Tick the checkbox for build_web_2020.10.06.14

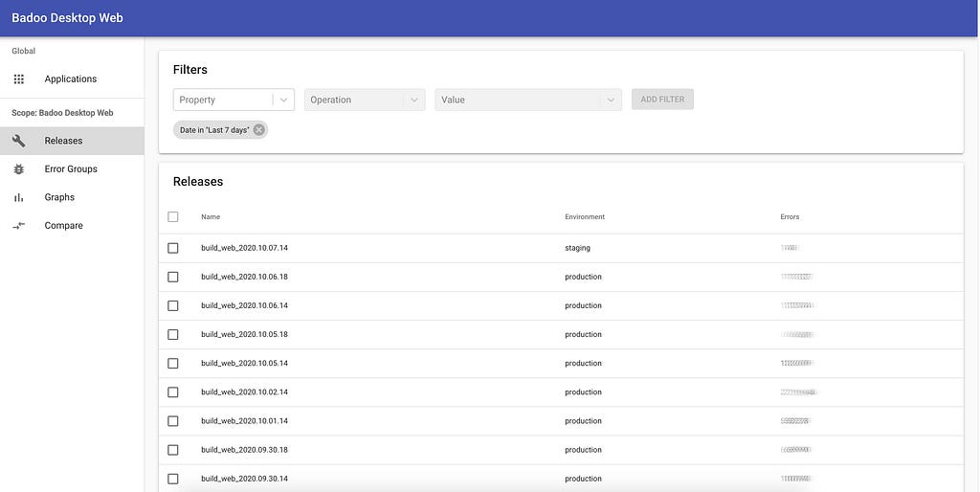click(x=173, y=305)
